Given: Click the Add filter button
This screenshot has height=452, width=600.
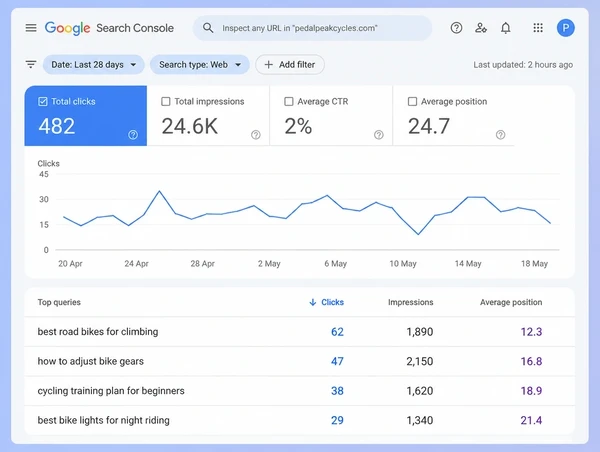Looking at the screenshot, I should [x=290, y=64].
